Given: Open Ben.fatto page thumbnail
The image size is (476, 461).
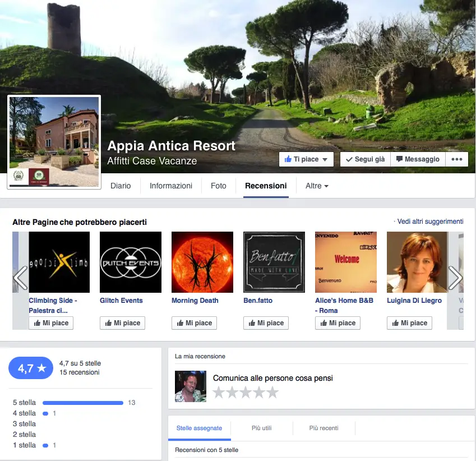Looking at the screenshot, I should point(274,262).
